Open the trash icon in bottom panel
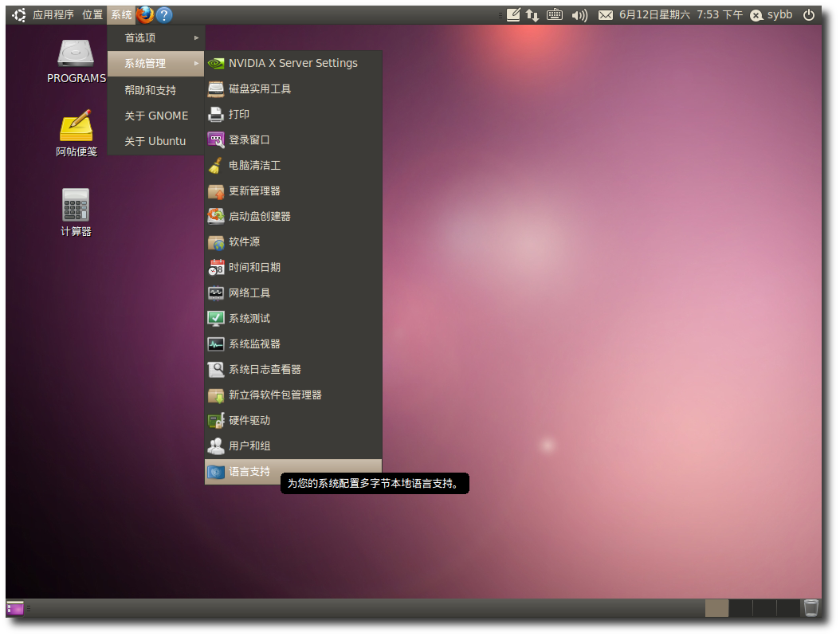This screenshot has width=840, height=636. pyautogui.click(x=811, y=608)
